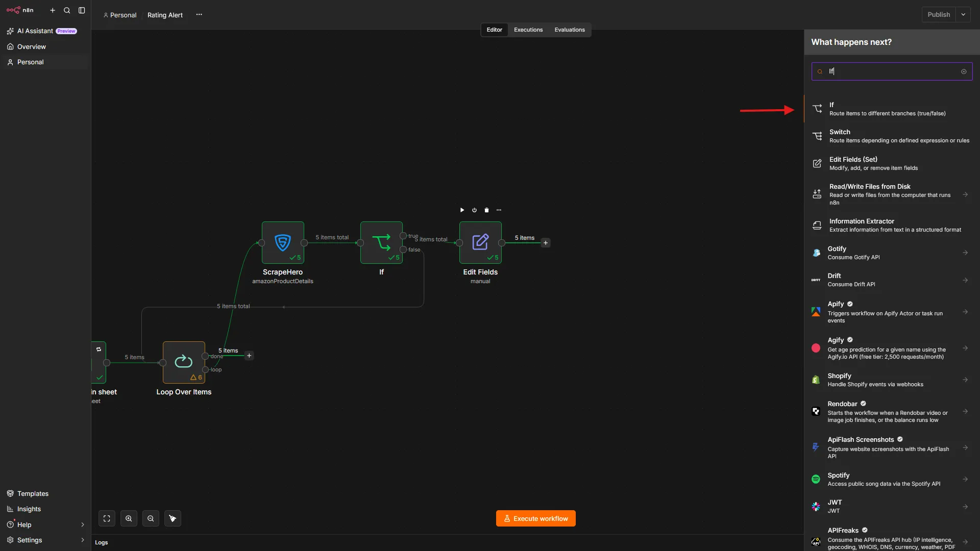Image resolution: width=980 pixels, height=551 pixels.
Task: Open workflow options three-dots menu
Action: click(x=199, y=15)
